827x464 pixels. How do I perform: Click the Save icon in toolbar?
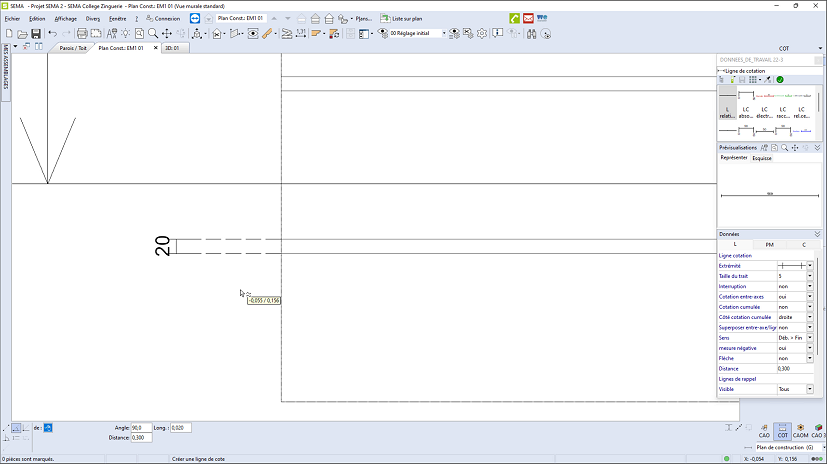tap(36, 33)
